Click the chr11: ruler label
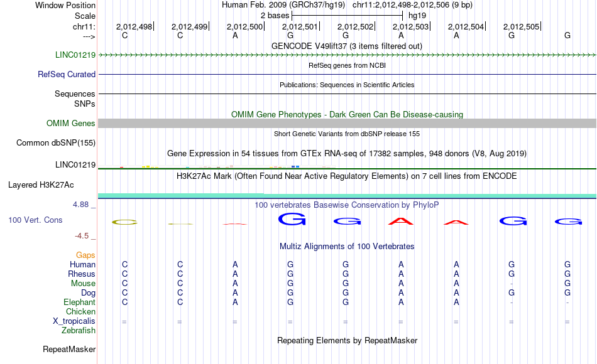The height and width of the screenshot is (364, 597). pos(84,26)
